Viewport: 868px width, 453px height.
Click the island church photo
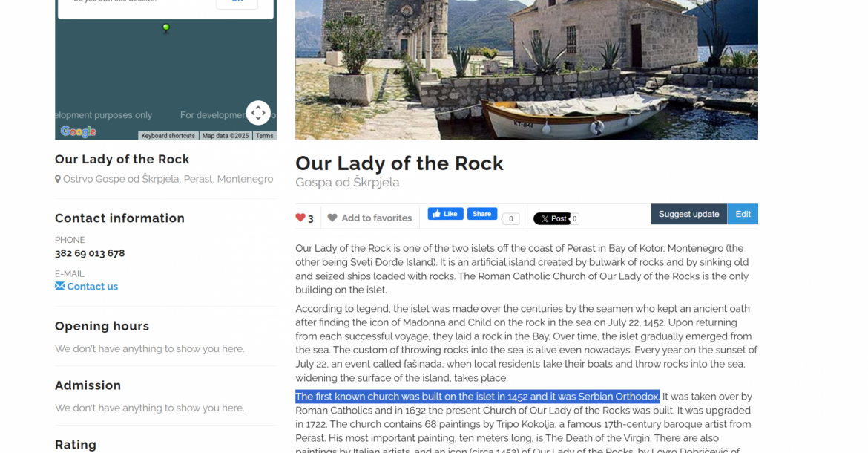(x=527, y=70)
